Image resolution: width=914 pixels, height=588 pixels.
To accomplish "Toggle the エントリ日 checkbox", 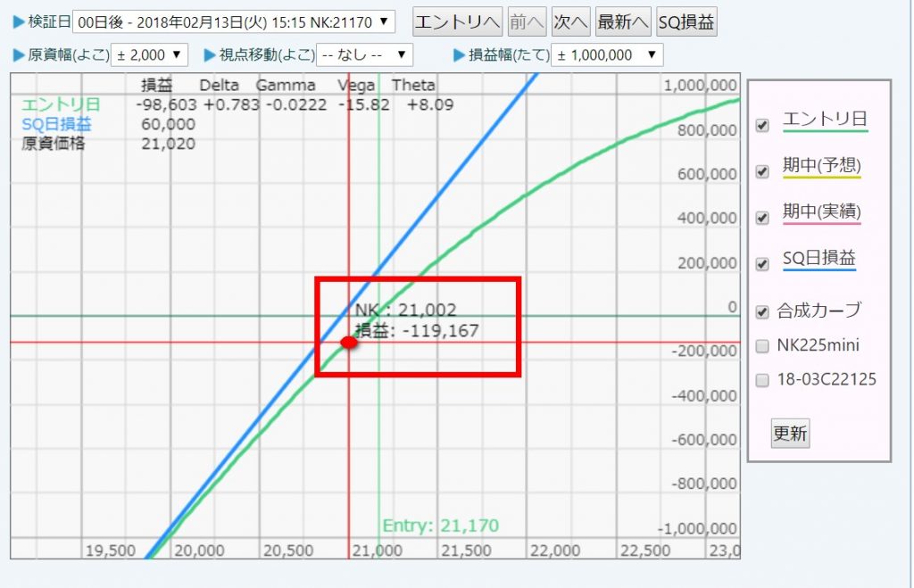I will 762,125.
